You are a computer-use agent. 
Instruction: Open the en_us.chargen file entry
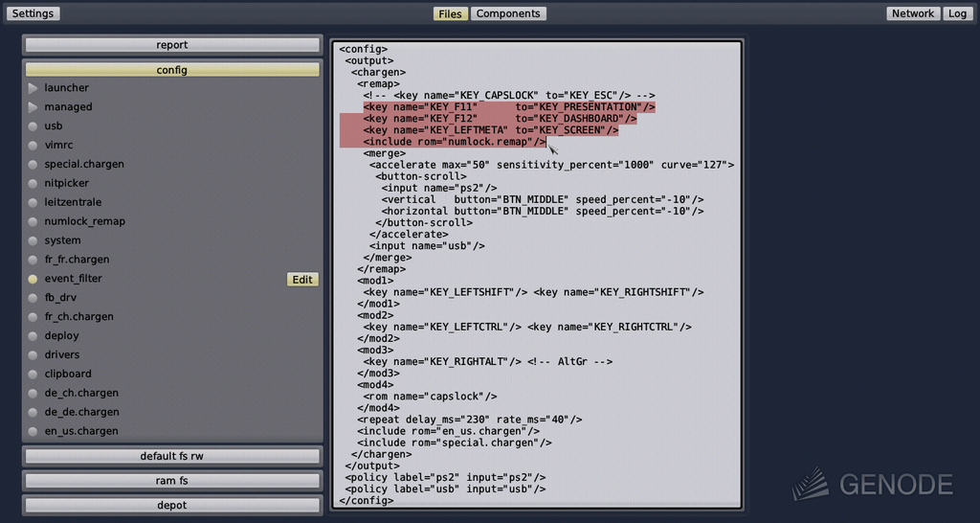(82, 431)
